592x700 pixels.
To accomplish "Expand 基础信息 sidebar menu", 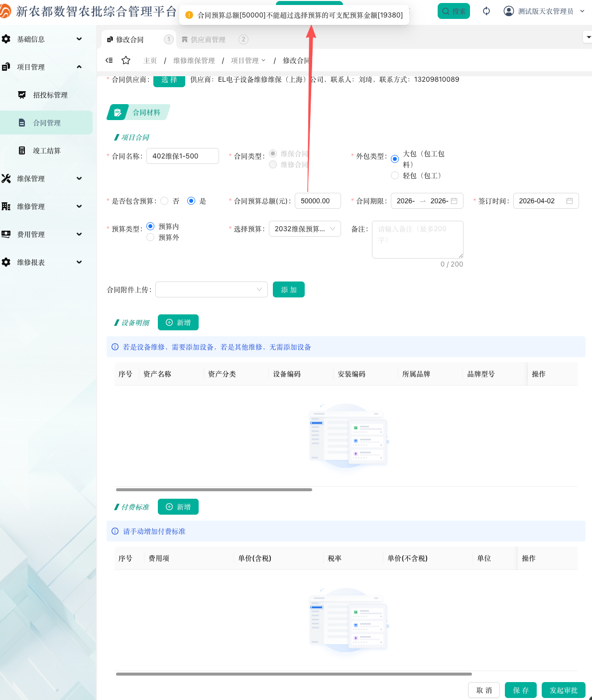I will click(x=79, y=39).
